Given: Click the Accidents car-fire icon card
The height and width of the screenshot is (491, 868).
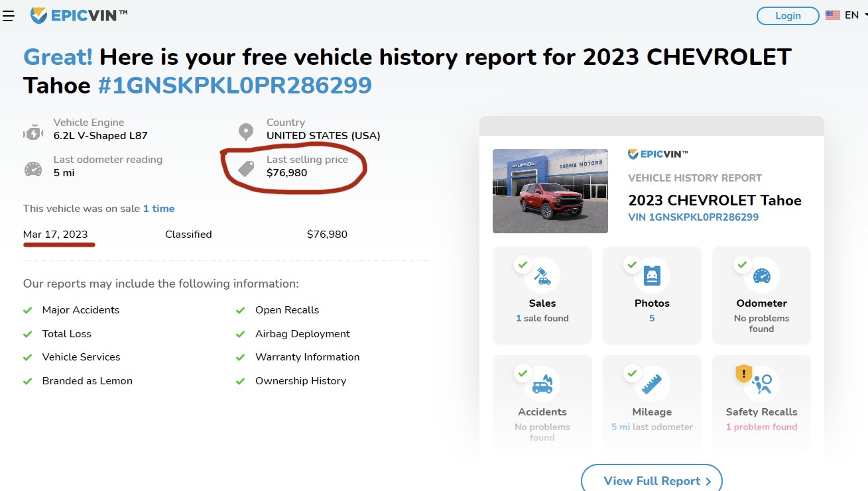Looking at the screenshot, I should coord(542,404).
